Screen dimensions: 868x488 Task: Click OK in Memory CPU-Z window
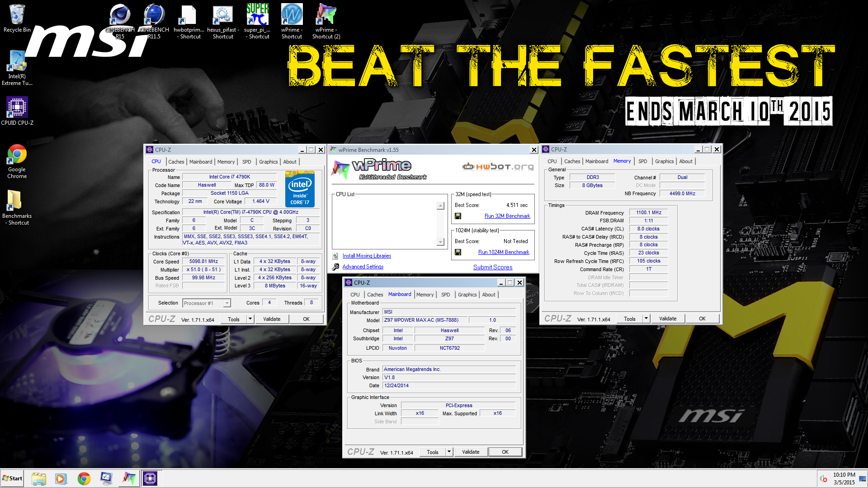[x=702, y=319]
